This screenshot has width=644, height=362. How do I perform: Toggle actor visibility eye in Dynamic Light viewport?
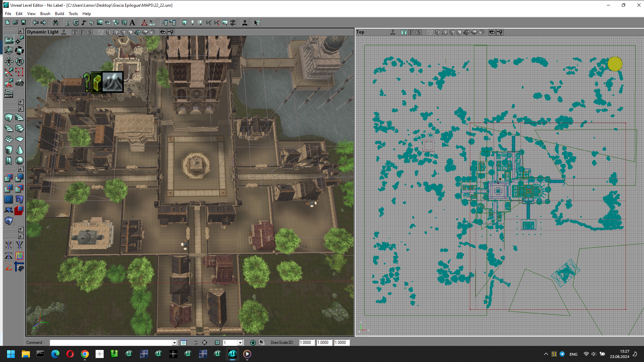point(163,32)
